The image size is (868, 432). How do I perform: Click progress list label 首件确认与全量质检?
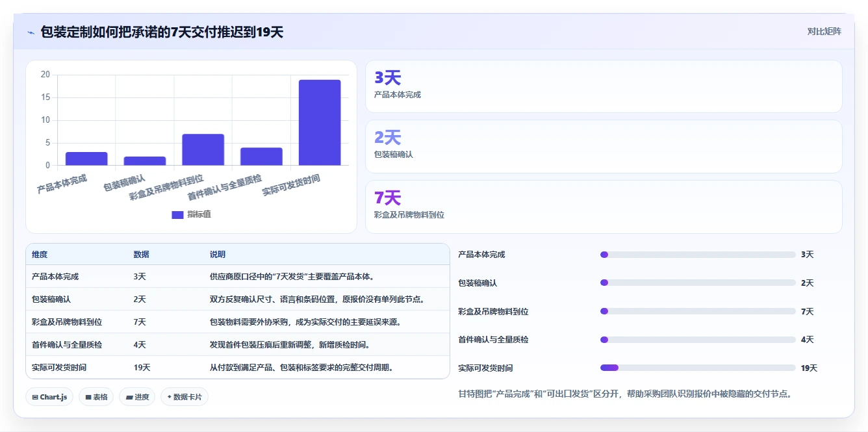(x=494, y=340)
